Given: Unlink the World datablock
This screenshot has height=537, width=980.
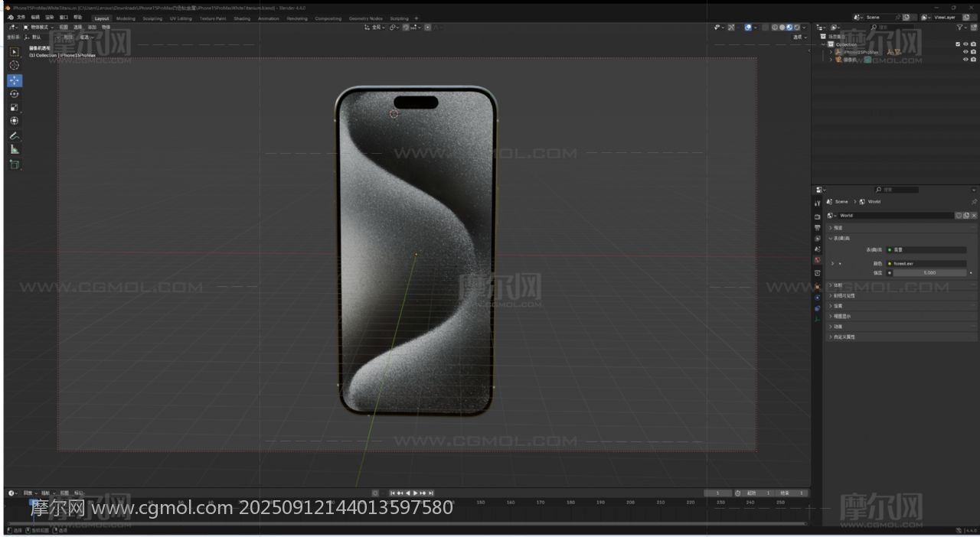Looking at the screenshot, I should (973, 215).
